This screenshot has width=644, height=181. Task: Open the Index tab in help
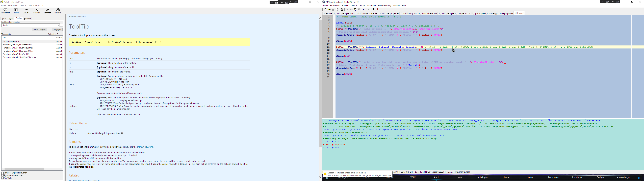click(11, 19)
